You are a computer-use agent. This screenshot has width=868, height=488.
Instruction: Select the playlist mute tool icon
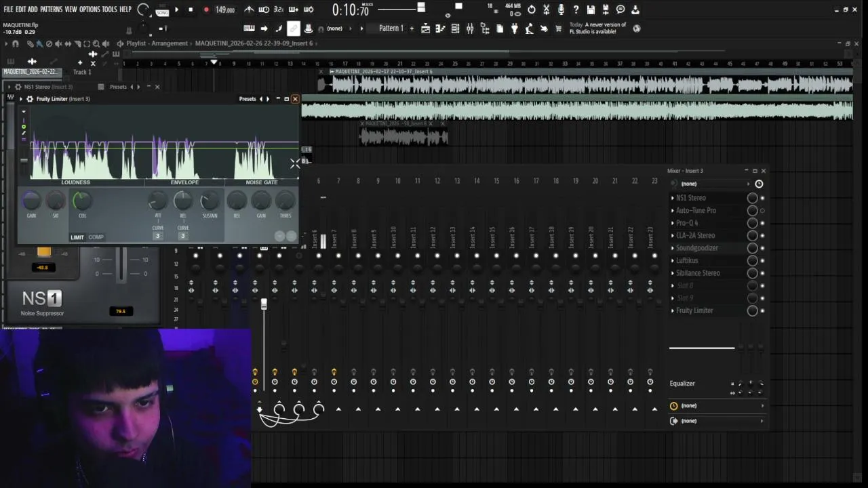(x=58, y=43)
